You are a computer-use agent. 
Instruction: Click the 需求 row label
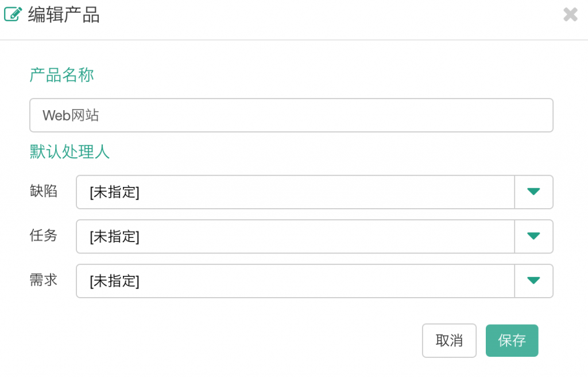[44, 280]
